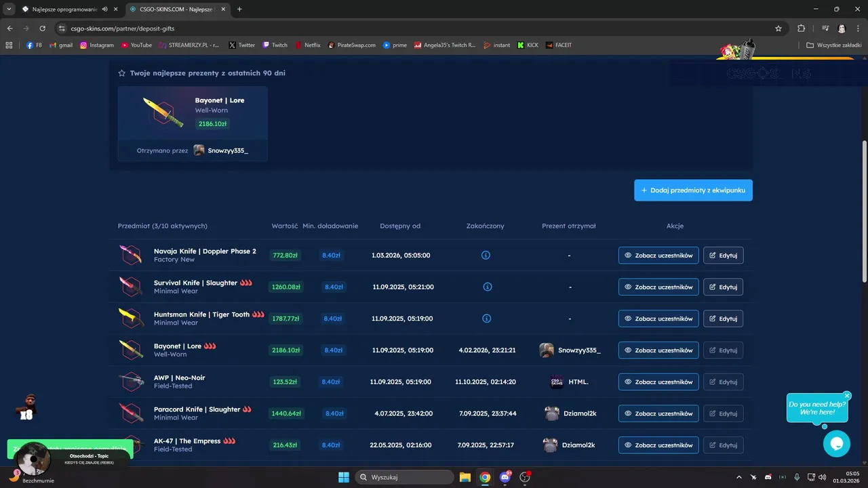Bookmark this page with star icon
The height and width of the screenshot is (488, 868).
click(x=778, y=28)
